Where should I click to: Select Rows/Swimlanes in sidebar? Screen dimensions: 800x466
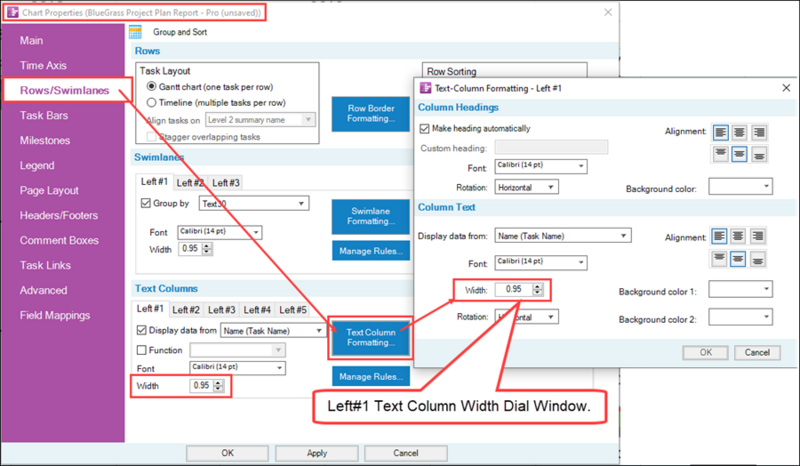[64, 90]
